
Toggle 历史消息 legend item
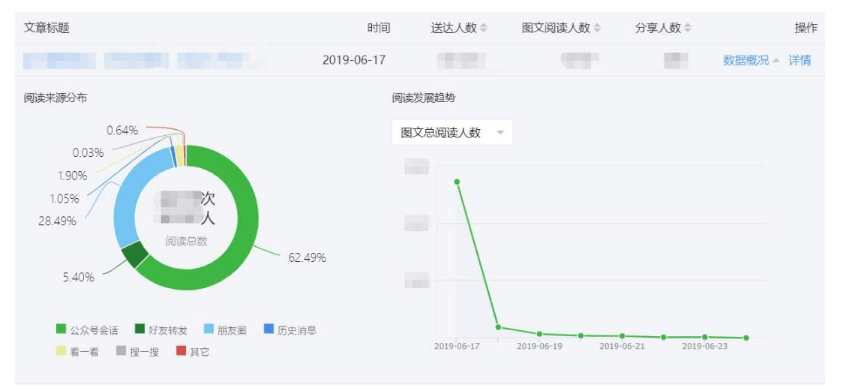click(x=290, y=330)
